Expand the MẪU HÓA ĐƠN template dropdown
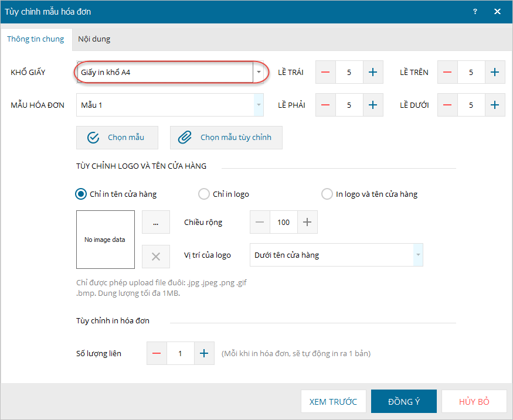513x420 pixels. coord(259,105)
